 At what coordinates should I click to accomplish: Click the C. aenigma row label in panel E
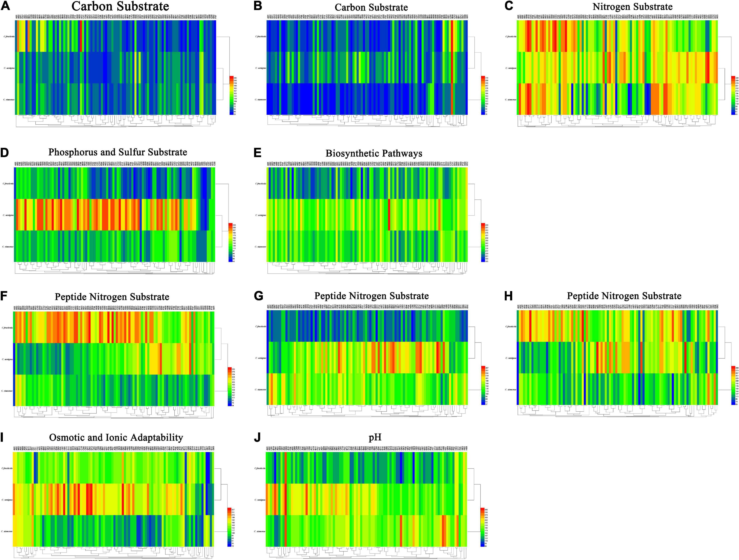pyautogui.click(x=261, y=215)
